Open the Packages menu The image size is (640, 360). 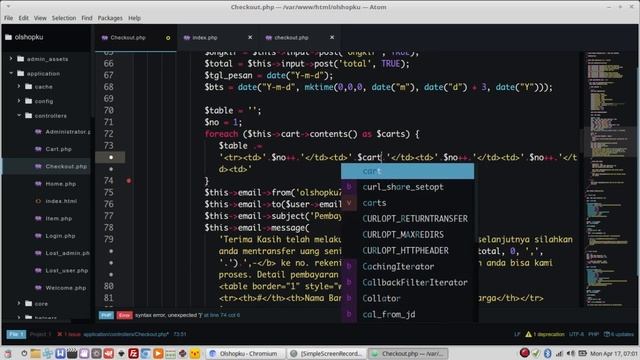point(110,18)
